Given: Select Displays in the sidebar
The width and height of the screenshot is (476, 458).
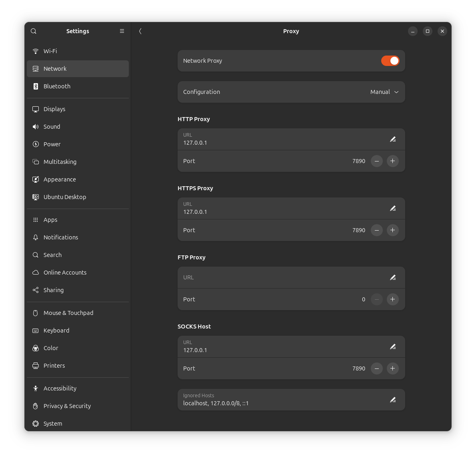Looking at the screenshot, I should 54,109.
